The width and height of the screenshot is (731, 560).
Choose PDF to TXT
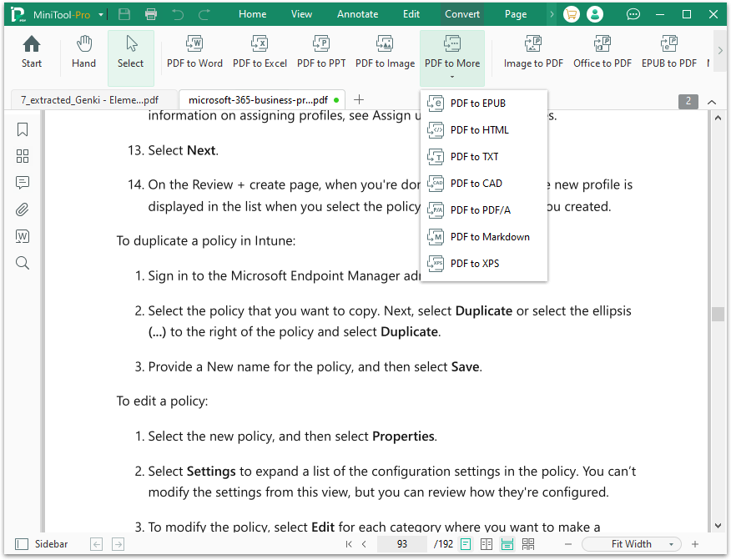[x=483, y=157]
